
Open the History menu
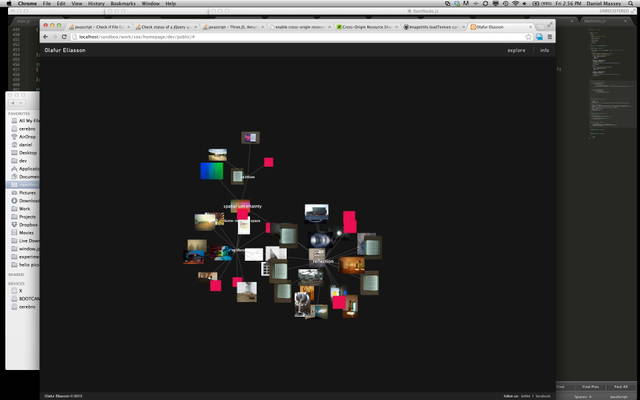point(96,3)
